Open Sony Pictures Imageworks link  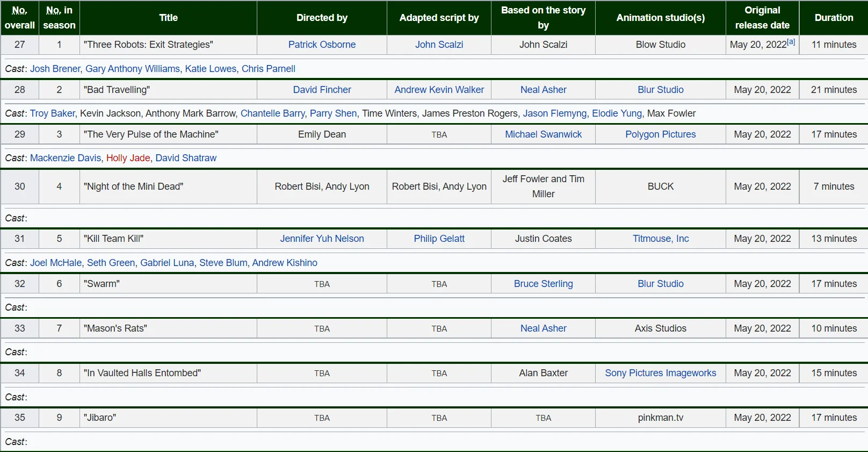tap(660, 373)
